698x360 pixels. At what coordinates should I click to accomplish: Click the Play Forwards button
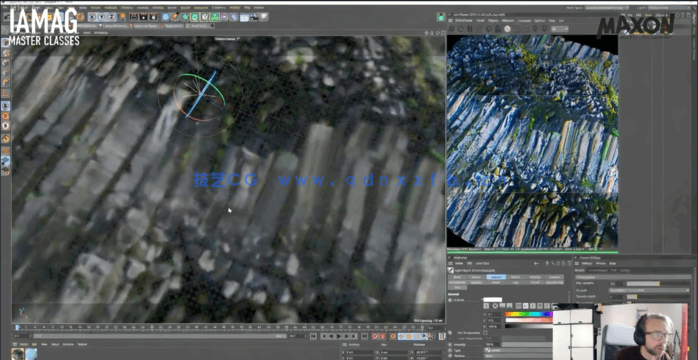point(339,336)
